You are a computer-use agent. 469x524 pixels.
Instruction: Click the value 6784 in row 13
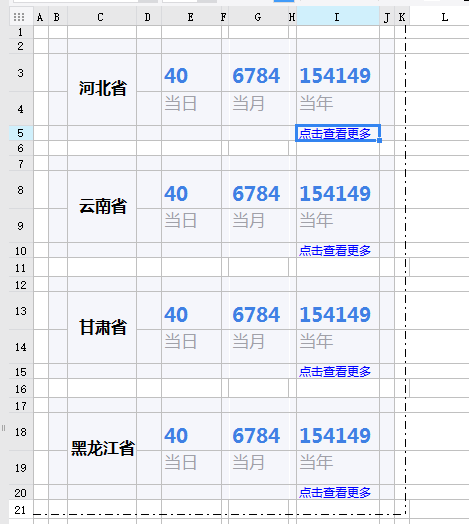tap(256, 314)
